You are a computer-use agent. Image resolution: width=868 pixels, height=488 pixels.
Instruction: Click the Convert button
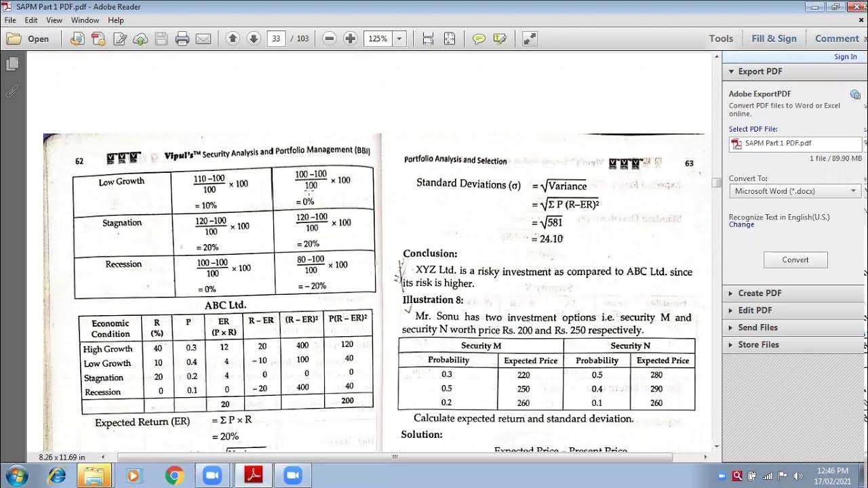[795, 260]
